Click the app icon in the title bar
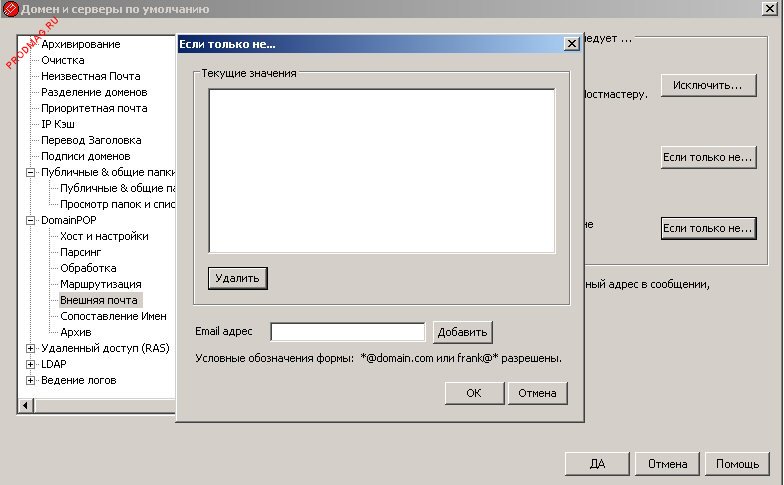The height and width of the screenshot is (485, 784). pos(10,10)
